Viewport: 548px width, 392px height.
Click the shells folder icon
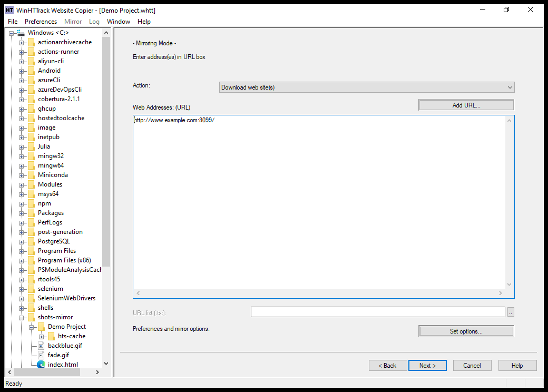[x=32, y=308]
